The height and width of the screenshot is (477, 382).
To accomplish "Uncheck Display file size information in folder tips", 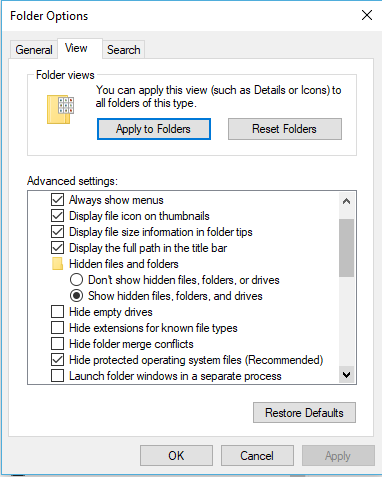I will (57, 232).
